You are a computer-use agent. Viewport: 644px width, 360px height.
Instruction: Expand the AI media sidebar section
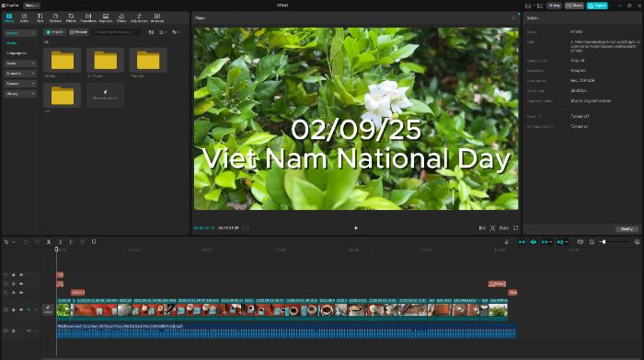pos(20,73)
